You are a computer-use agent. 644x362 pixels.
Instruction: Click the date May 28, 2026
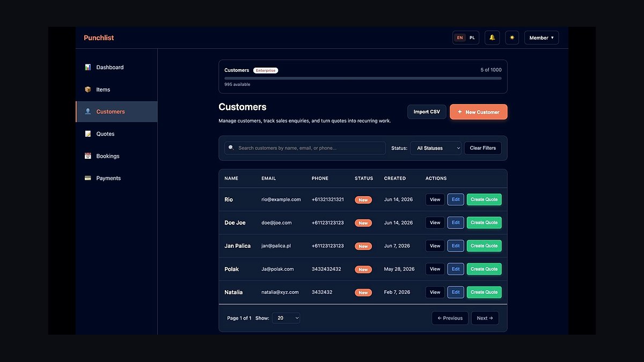tap(399, 269)
